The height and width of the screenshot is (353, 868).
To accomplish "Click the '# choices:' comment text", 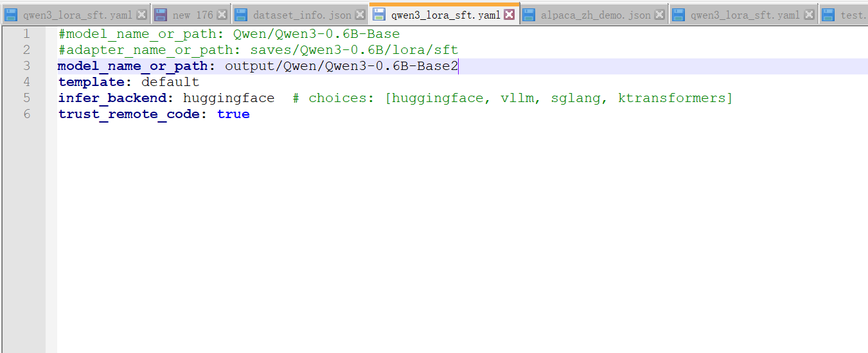I will [x=334, y=98].
